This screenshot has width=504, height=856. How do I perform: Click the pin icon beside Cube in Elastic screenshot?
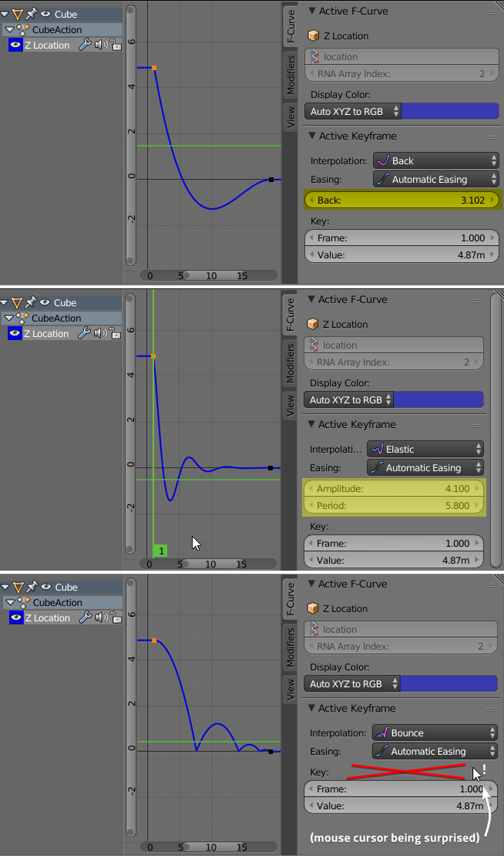[31, 302]
